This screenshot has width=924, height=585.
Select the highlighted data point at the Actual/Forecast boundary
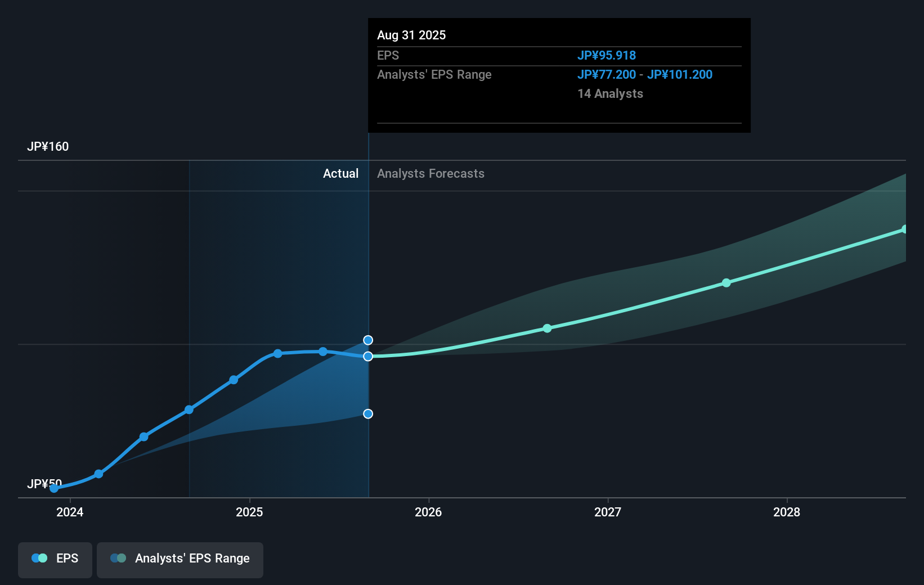tap(368, 356)
